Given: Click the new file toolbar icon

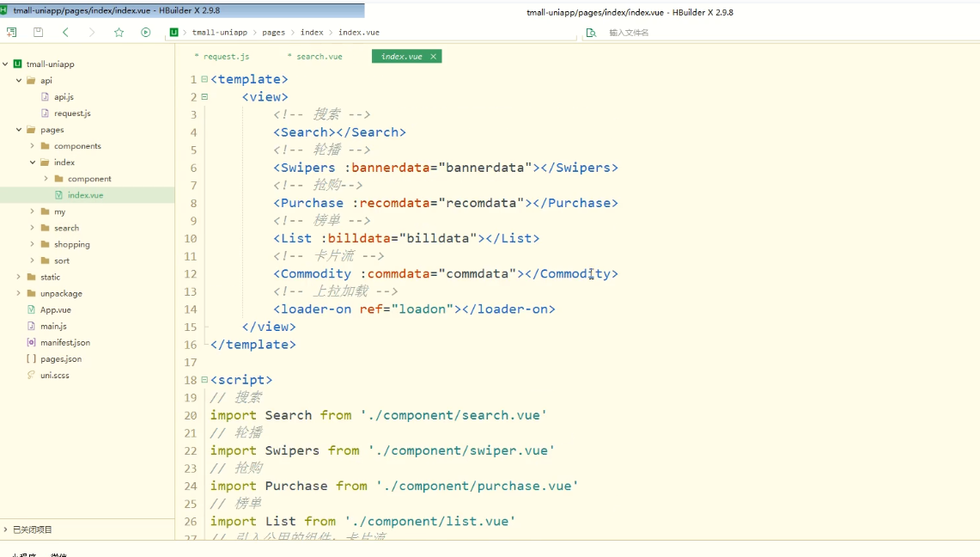Looking at the screenshot, I should point(11,32).
